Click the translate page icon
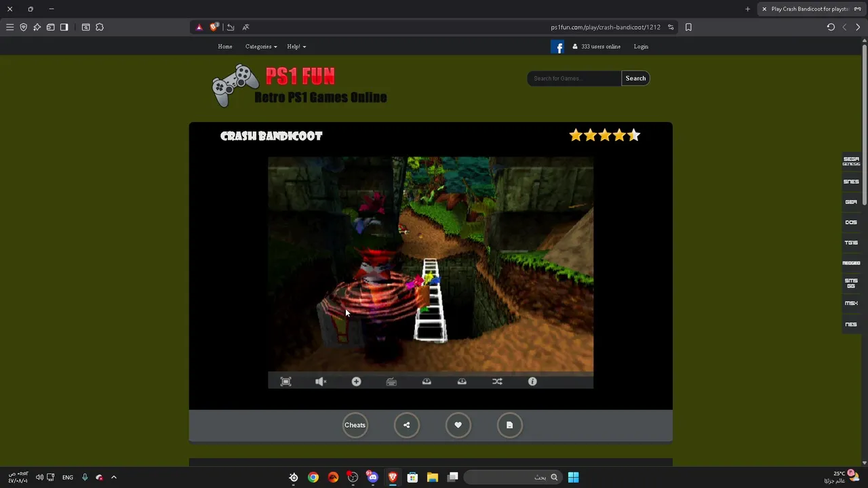 (245, 27)
